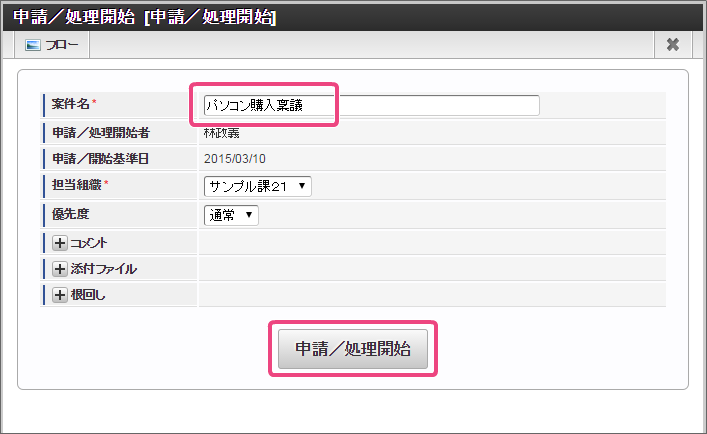Expand the 根回し section label
Viewport: 707px width, 434px height.
coord(88,294)
